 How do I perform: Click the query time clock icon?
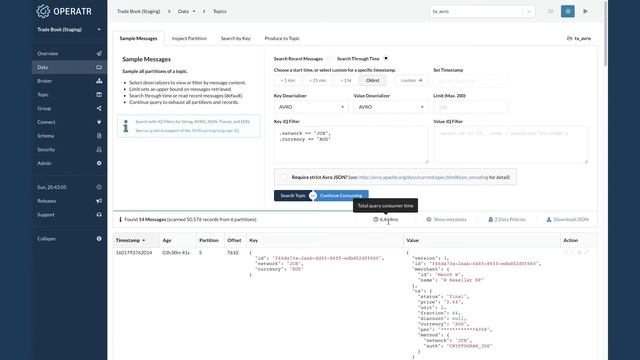point(376,220)
